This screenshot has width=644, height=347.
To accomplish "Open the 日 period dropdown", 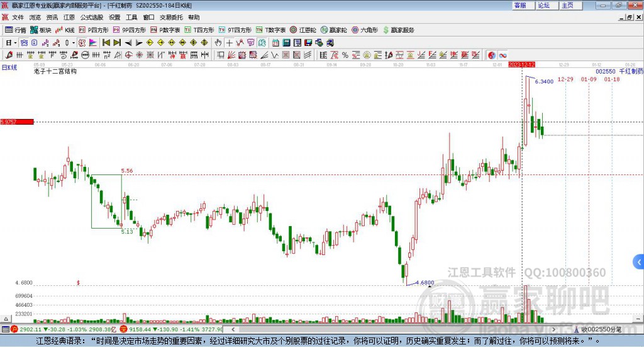I will pyautogui.click(x=11, y=43).
